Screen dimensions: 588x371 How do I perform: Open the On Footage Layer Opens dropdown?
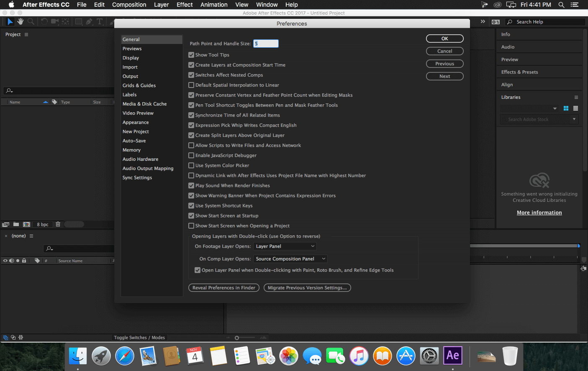coord(285,246)
